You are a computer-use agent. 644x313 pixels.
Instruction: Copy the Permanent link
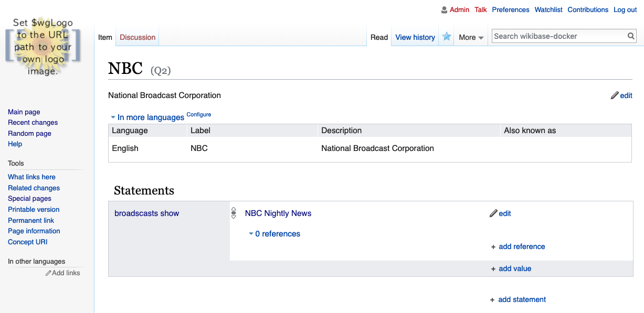tap(31, 220)
